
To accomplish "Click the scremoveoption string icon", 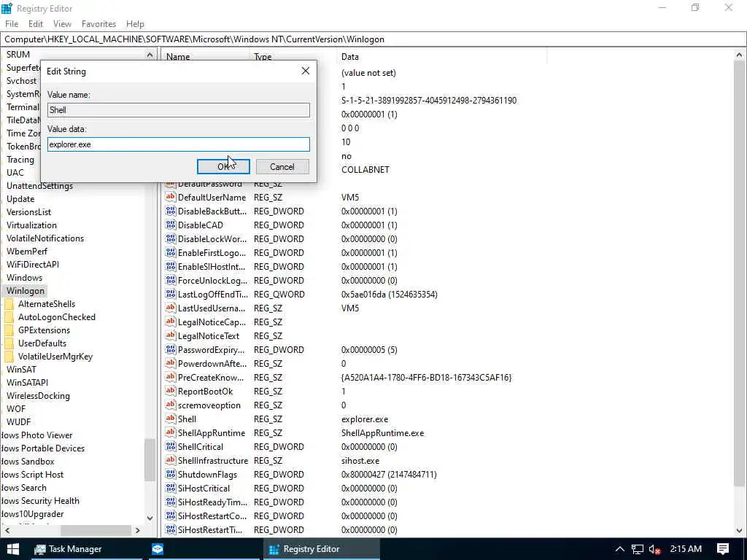I will [171, 405].
